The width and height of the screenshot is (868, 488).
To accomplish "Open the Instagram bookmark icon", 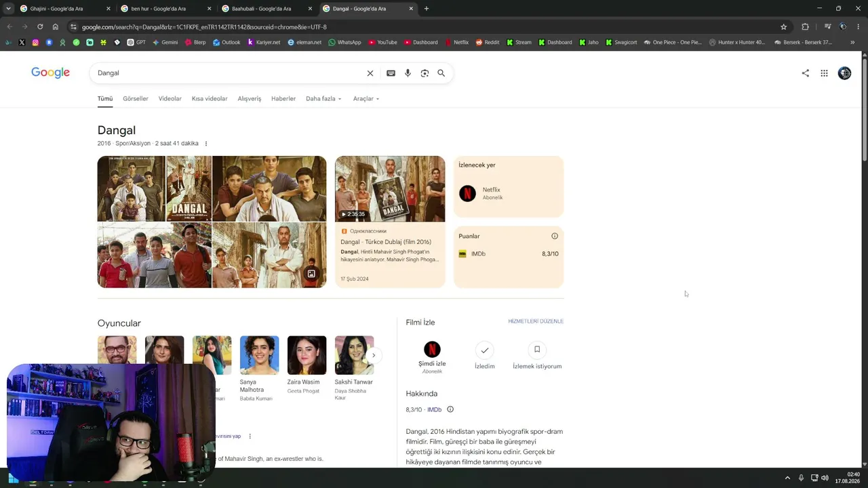I will (35, 42).
